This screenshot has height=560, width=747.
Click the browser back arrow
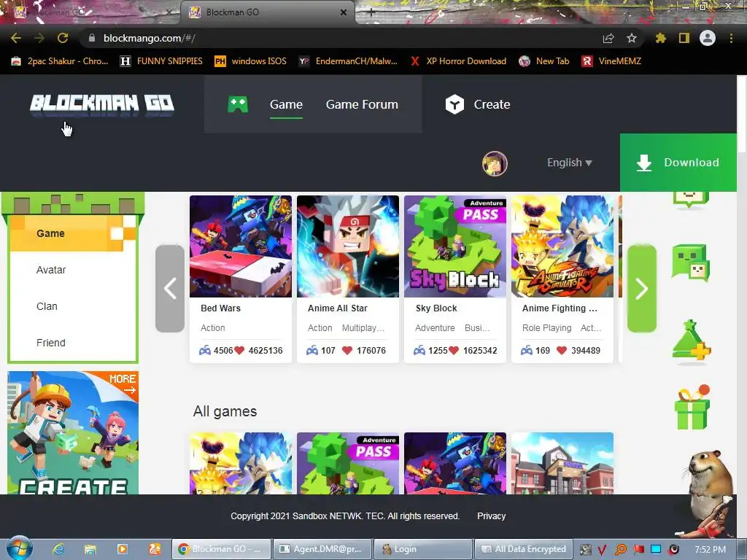(x=16, y=38)
